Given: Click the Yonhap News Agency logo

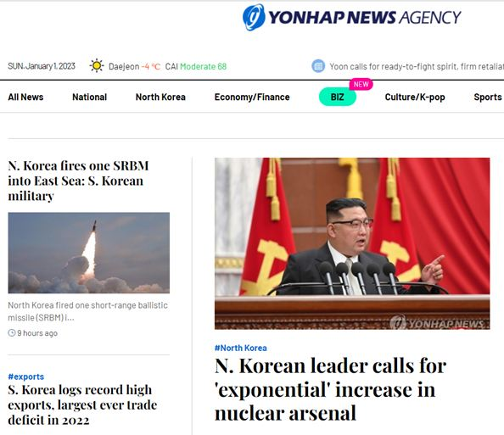Looking at the screenshot, I should coord(351,17).
